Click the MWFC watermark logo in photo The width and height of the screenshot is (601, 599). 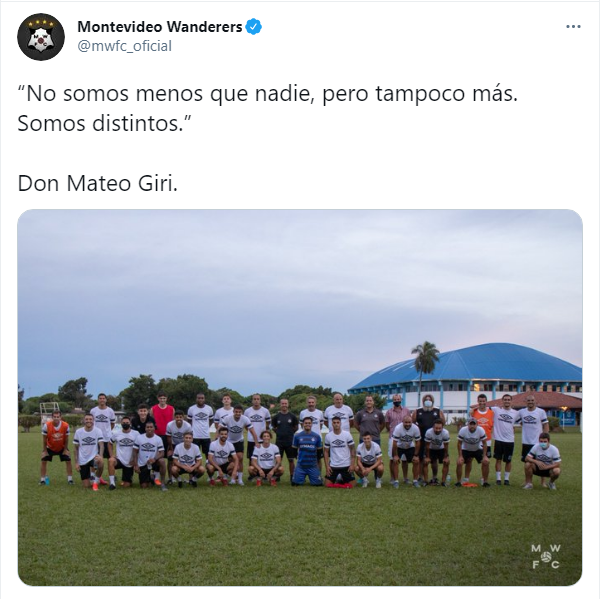(545, 556)
